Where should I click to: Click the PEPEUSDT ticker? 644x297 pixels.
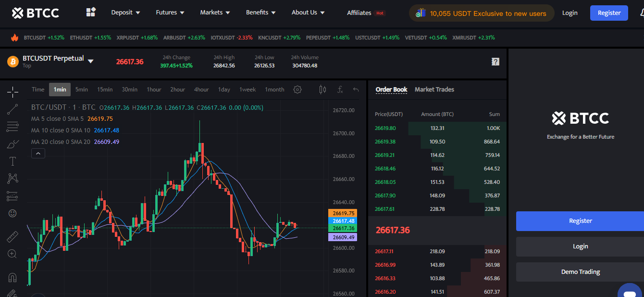click(328, 38)
